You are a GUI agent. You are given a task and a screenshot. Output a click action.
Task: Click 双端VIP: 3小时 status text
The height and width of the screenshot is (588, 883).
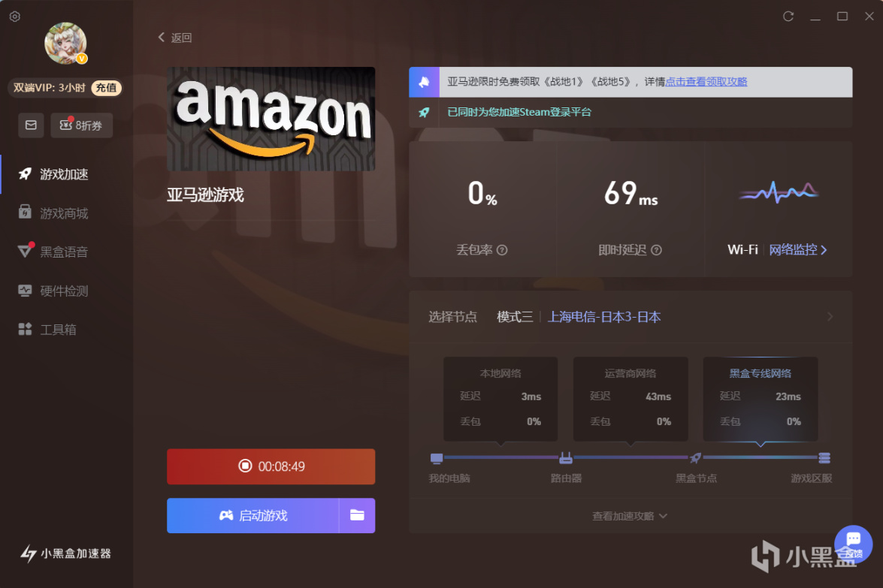[50, 88]
